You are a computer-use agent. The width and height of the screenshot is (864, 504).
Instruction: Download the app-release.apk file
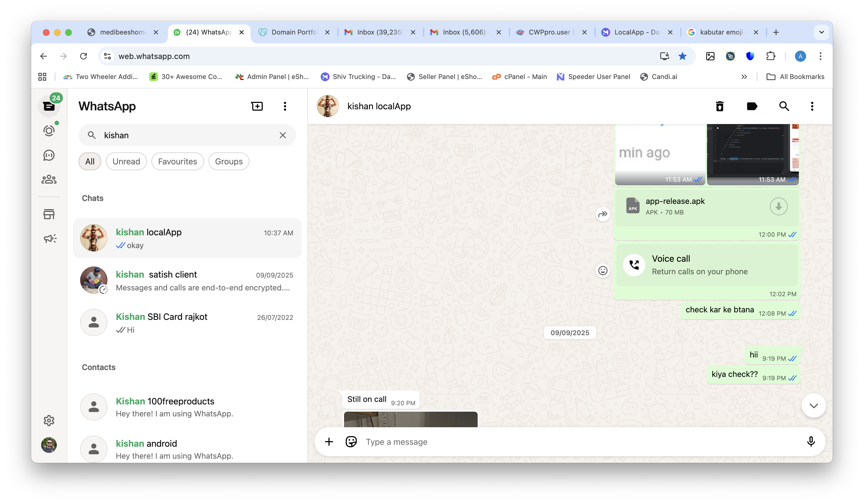pos(778,207)
